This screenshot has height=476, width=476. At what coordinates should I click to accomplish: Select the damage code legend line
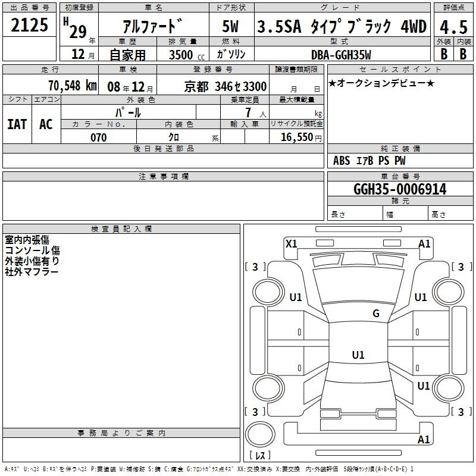tap(209, 469)
